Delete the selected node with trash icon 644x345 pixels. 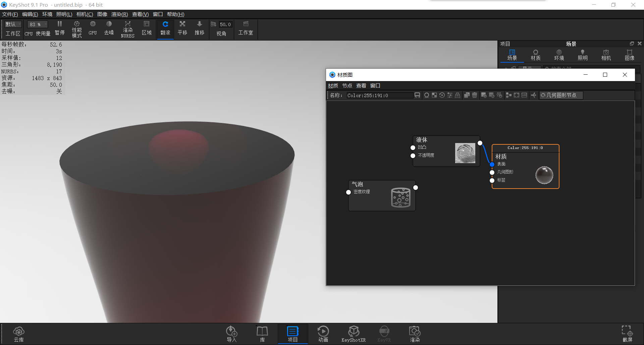(474, 95)
